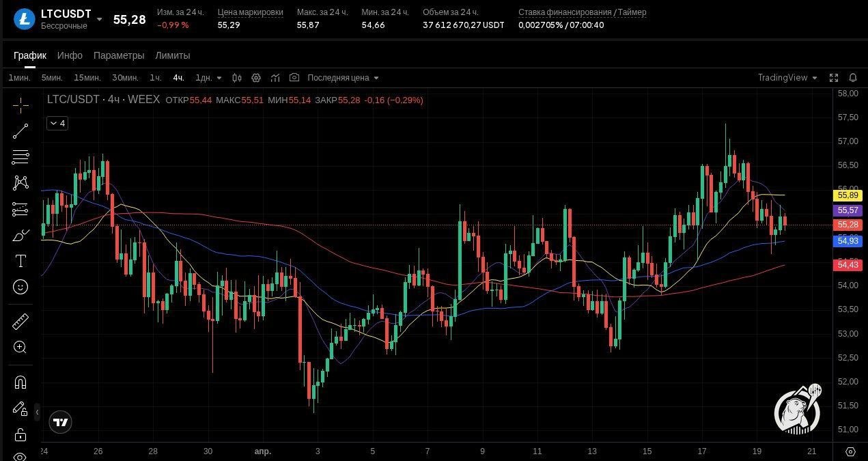Open the Лимиты tab
Screen dimensions: 868x461
click(173, 55)
